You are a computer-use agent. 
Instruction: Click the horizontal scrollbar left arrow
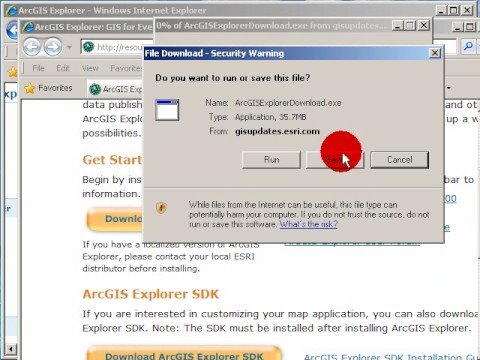[x=11, y=349]
